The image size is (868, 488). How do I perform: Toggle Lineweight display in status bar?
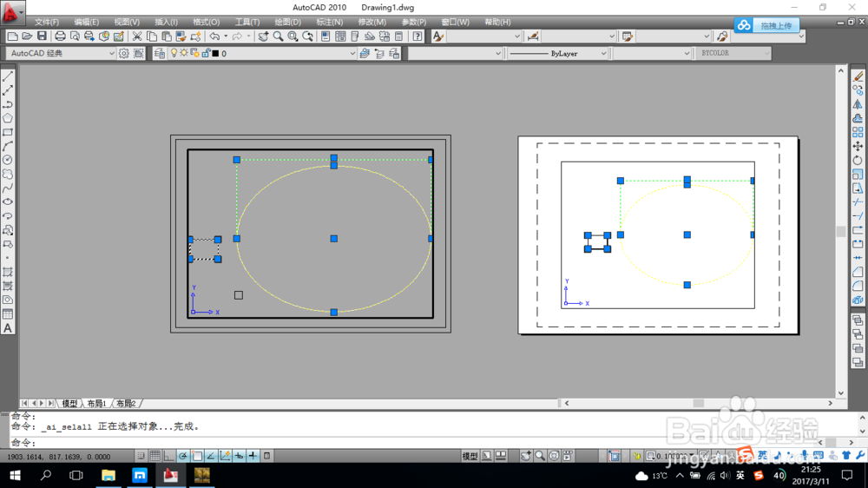253,456
